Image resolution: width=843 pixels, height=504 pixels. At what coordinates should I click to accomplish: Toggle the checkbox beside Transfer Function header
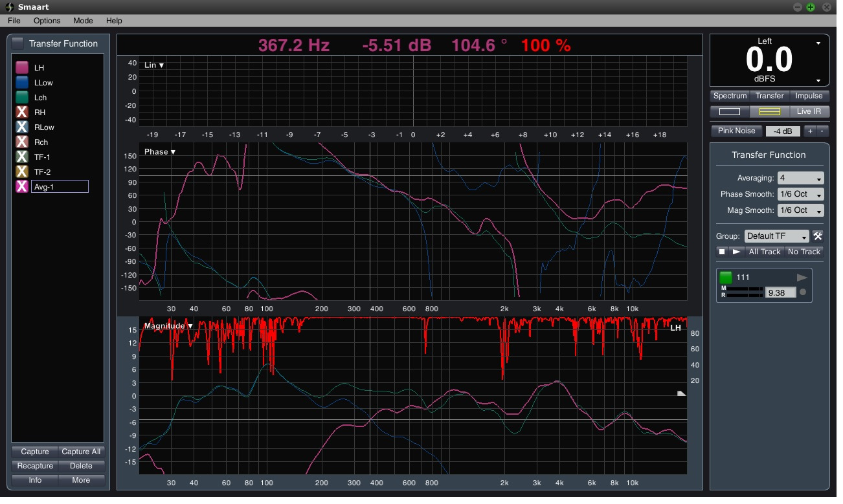[18, 43]
